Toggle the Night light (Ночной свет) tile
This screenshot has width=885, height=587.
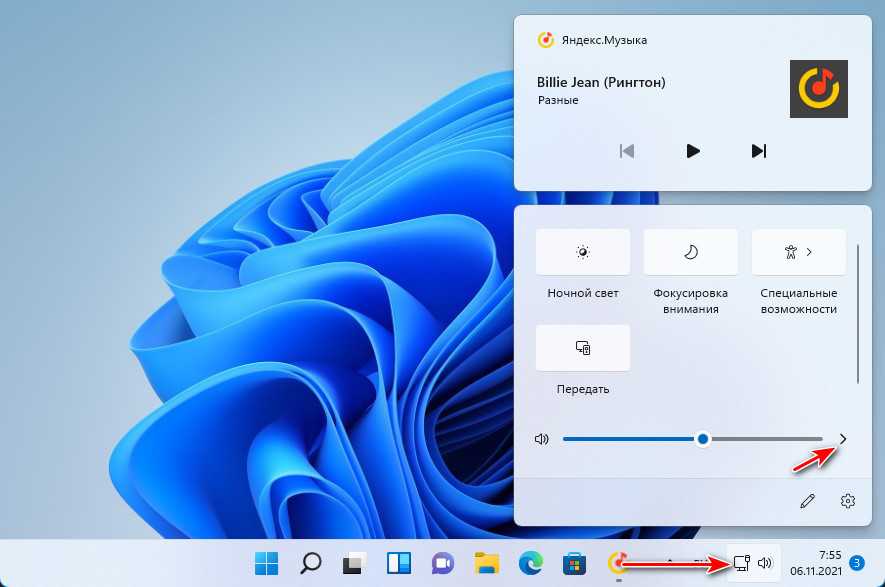tap(583, 252)
